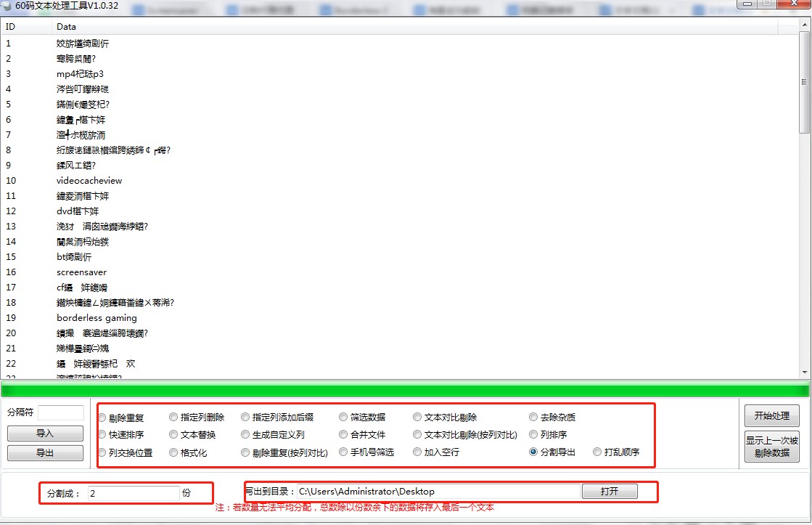Choose the 格式化 radio option
The image size is (812, 525).
point(189,452)
